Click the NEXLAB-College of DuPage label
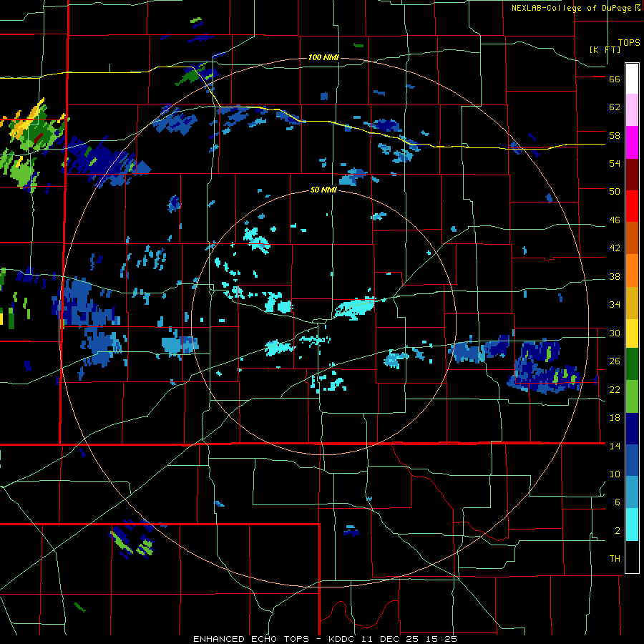Screen dimensions: 644x644 571,8
